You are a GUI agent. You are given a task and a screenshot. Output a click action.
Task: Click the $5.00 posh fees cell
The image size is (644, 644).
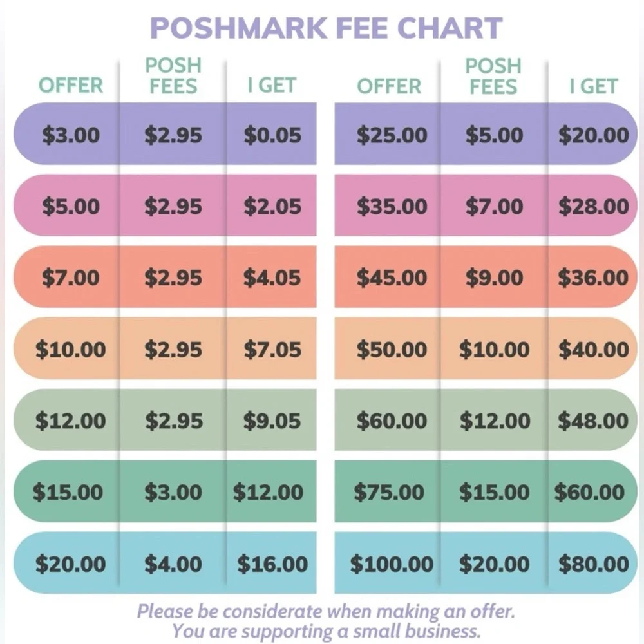(x=494, y=135)
